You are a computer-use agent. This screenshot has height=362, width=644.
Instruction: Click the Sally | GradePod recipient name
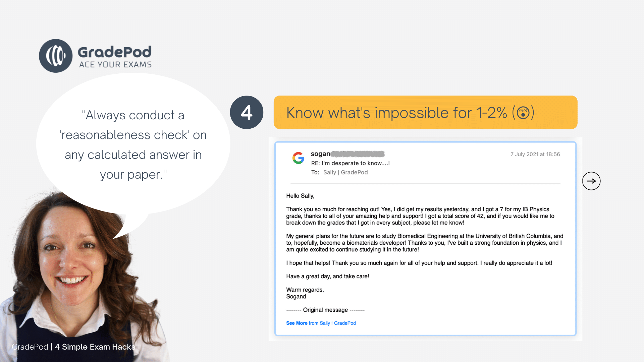345,172
